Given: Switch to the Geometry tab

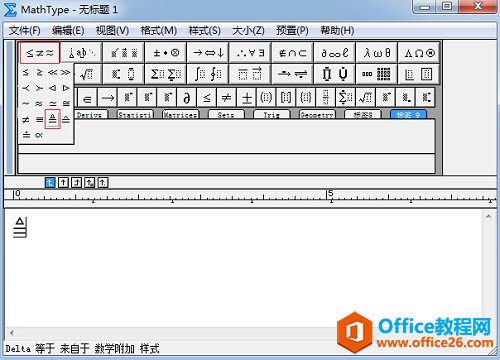Looking at the screenshot, I should tap(317, 115).
